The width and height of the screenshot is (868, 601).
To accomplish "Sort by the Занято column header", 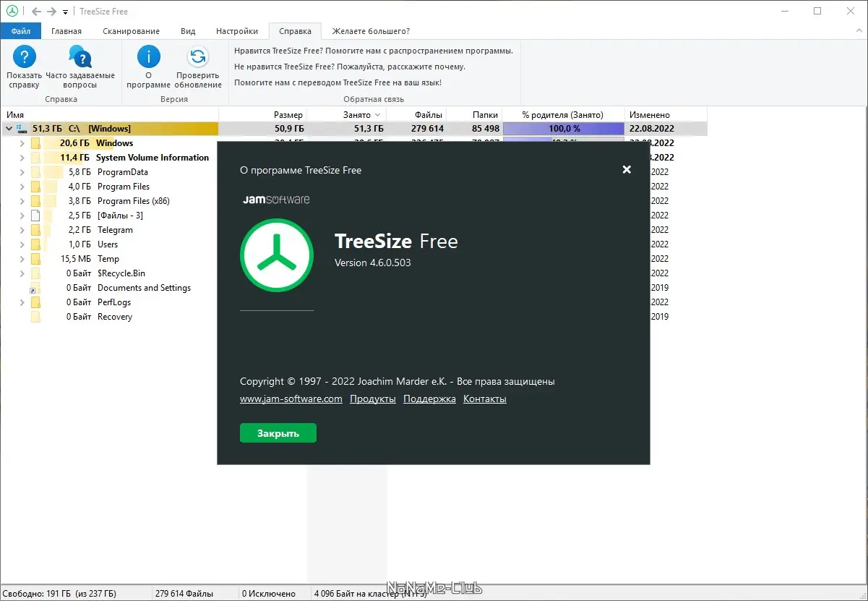I will click(347, 115).
